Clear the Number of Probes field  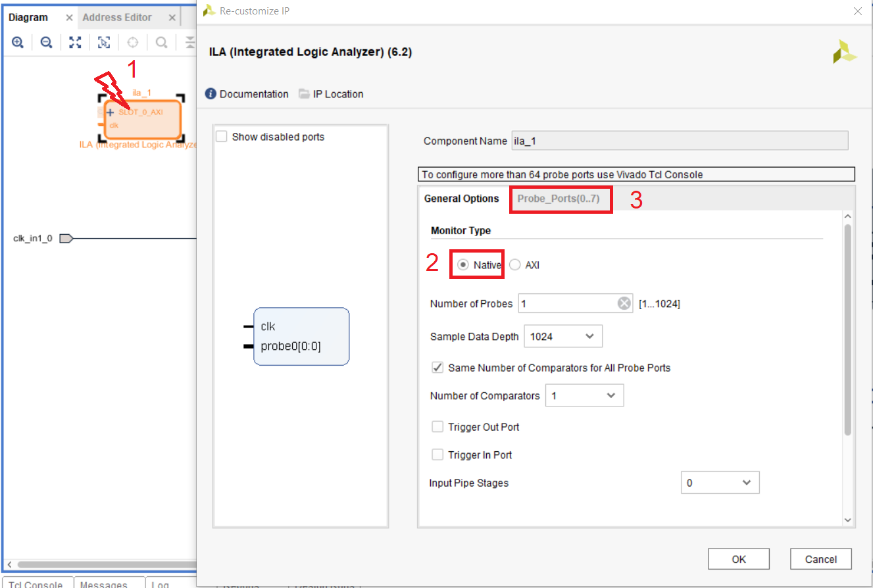pos(624,303)
